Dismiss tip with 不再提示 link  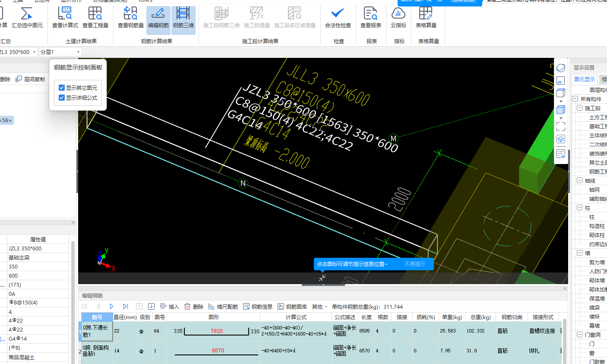[415, 264]
